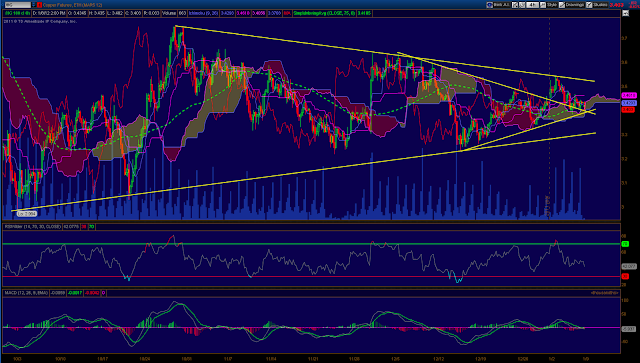Screen dimensions: 640x363
Task: Click the Studies flask icon
Action: (x=589, y=5)
